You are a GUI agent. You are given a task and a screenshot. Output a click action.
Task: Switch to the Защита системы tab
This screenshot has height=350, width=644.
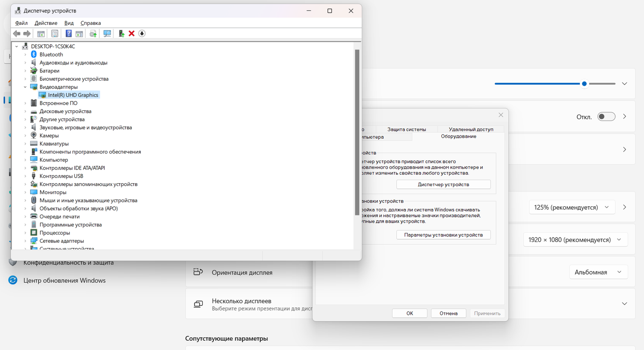[x=407, y=129]
